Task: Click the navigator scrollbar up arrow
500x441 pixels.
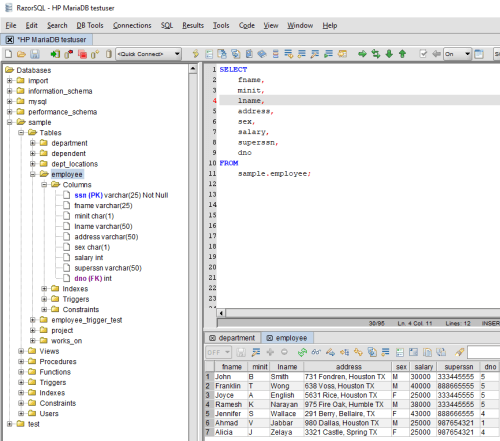Action: pos(193,69)
